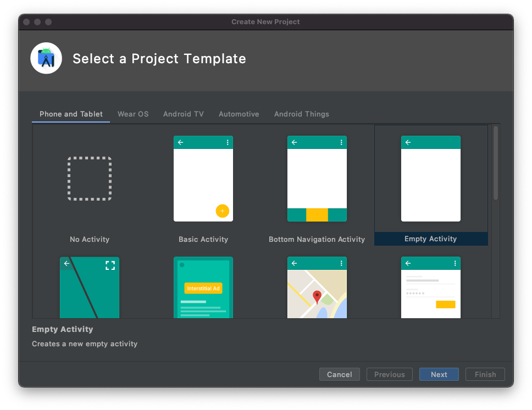Select the Interstitial Ad template thumbnail

click(x=203, y=287)
